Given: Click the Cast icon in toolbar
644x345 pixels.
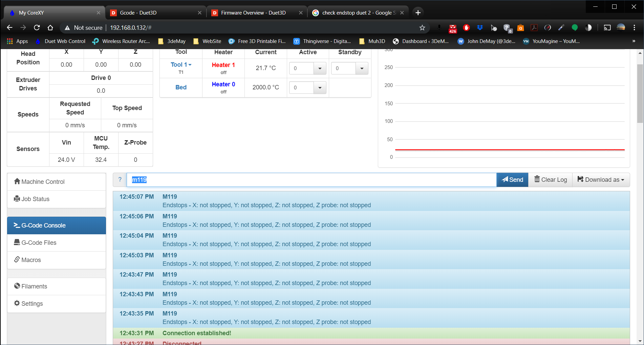Looking at the screenshot, I should click(607, 28).
